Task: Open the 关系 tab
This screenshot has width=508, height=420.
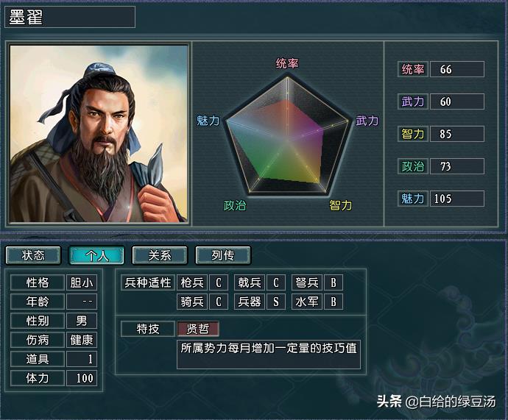Action: point(160,255)
